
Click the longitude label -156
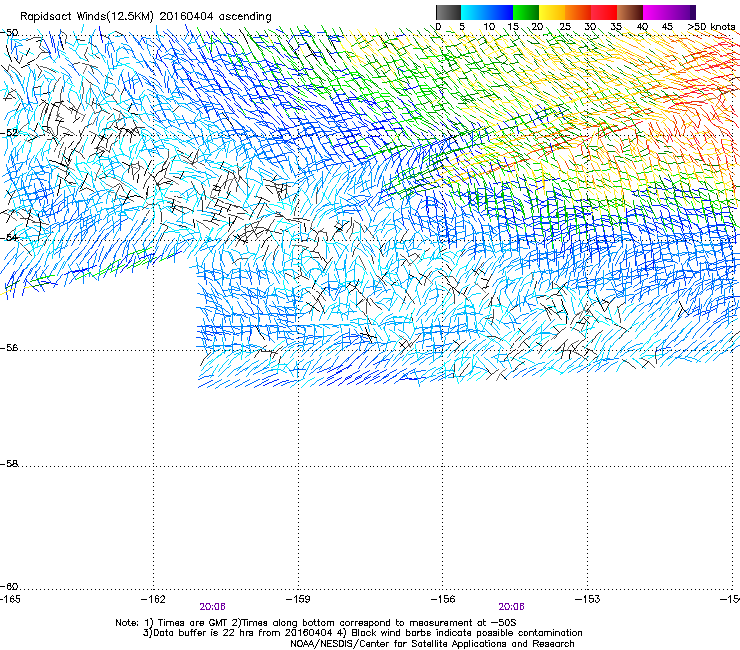(x=443, y=599)
